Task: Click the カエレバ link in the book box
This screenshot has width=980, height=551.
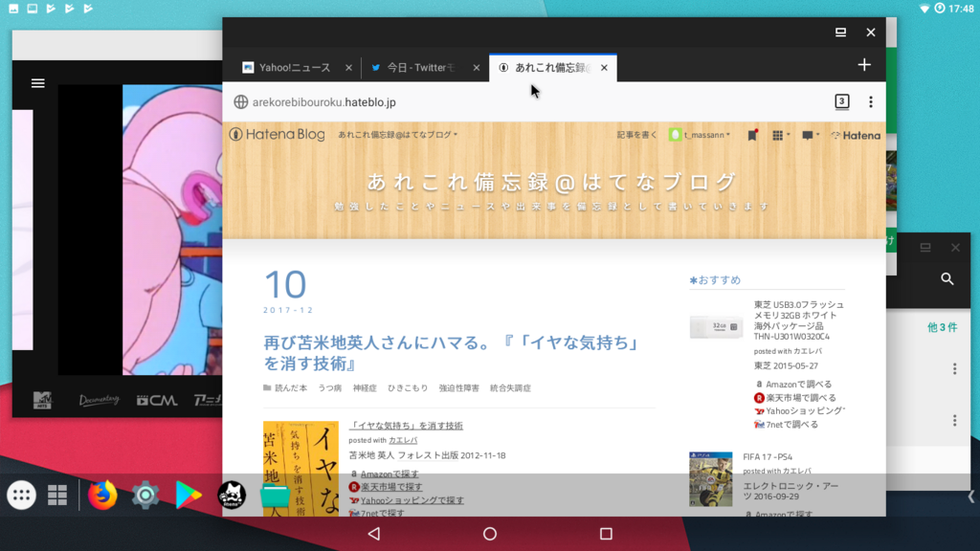Action: click(403, 440)
